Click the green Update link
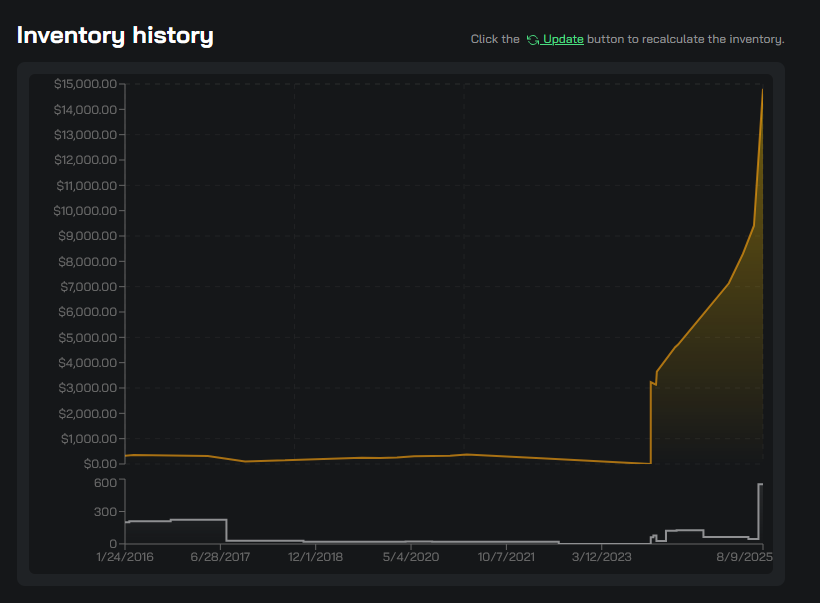 click(x=563, y=39)
